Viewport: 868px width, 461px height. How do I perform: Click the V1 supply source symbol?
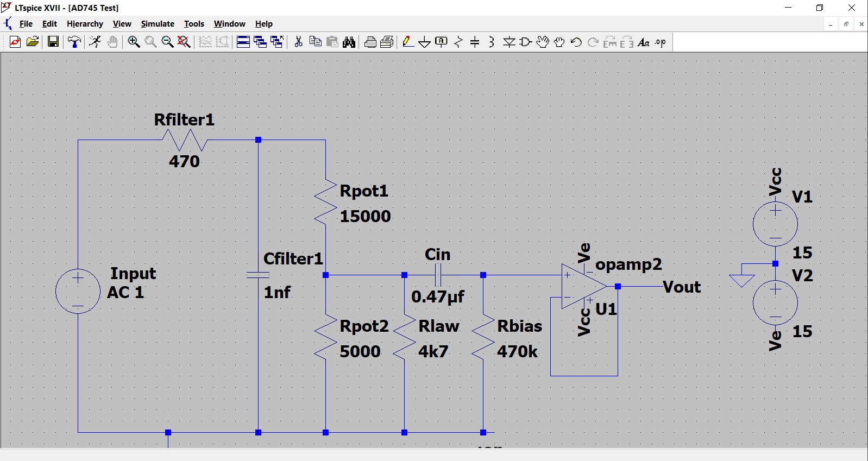pos(775,224)
